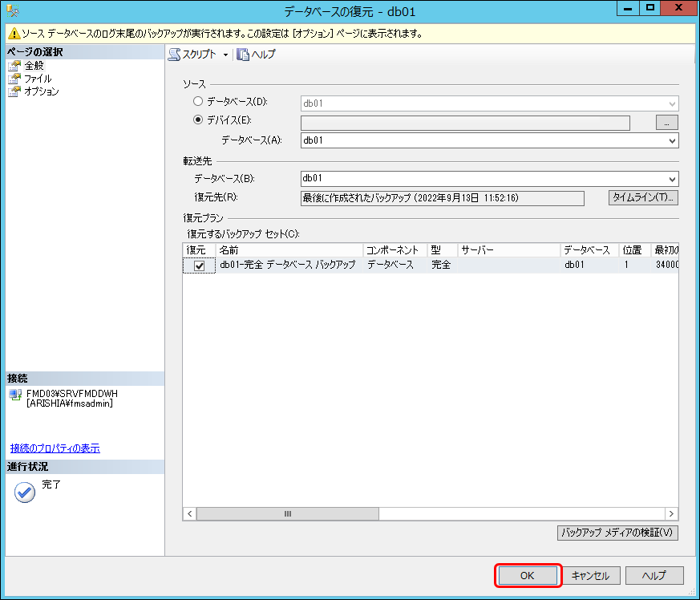
Task: Click the server connection icon
Action: (15, 395)
